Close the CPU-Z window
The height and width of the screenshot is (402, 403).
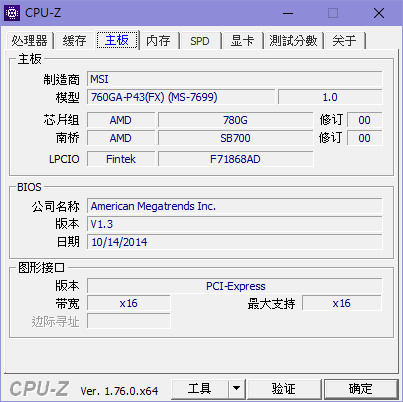[x=379, y=13]
